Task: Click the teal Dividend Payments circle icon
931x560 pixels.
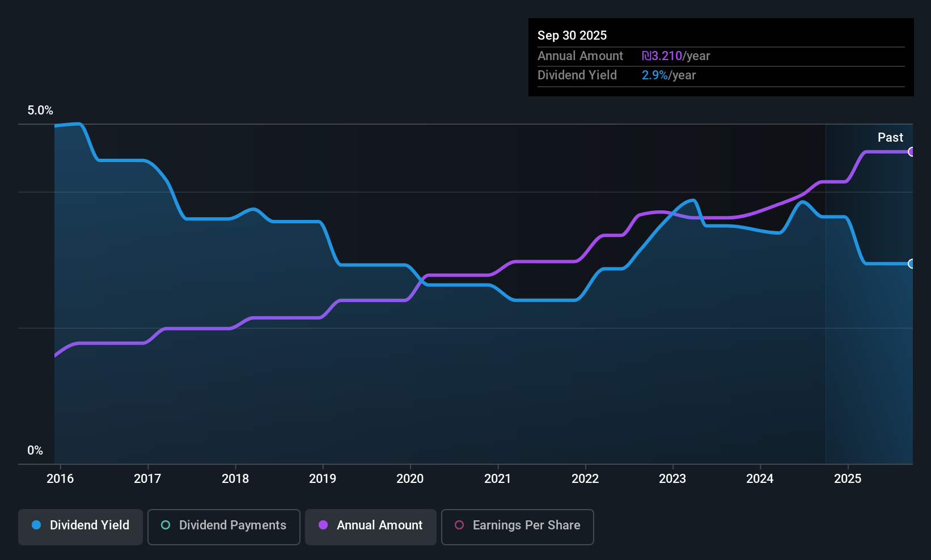Action: [166, 525]
